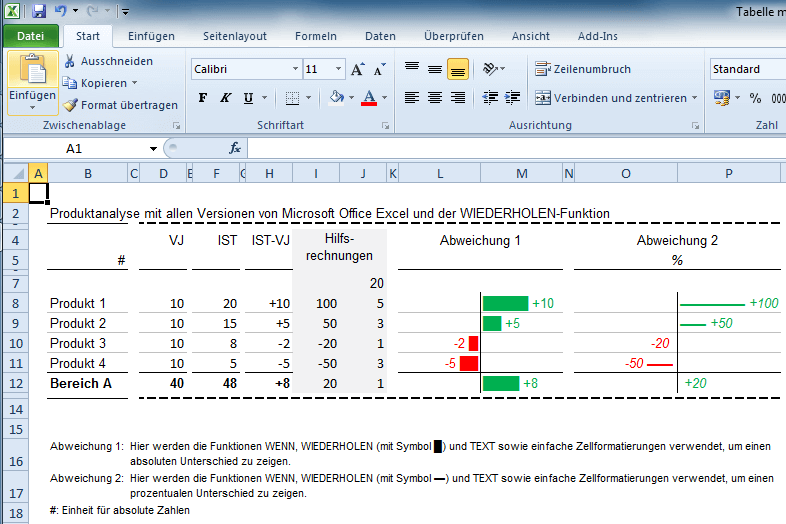Click the Ausschneiden scissors button

[x=108, y=61]
